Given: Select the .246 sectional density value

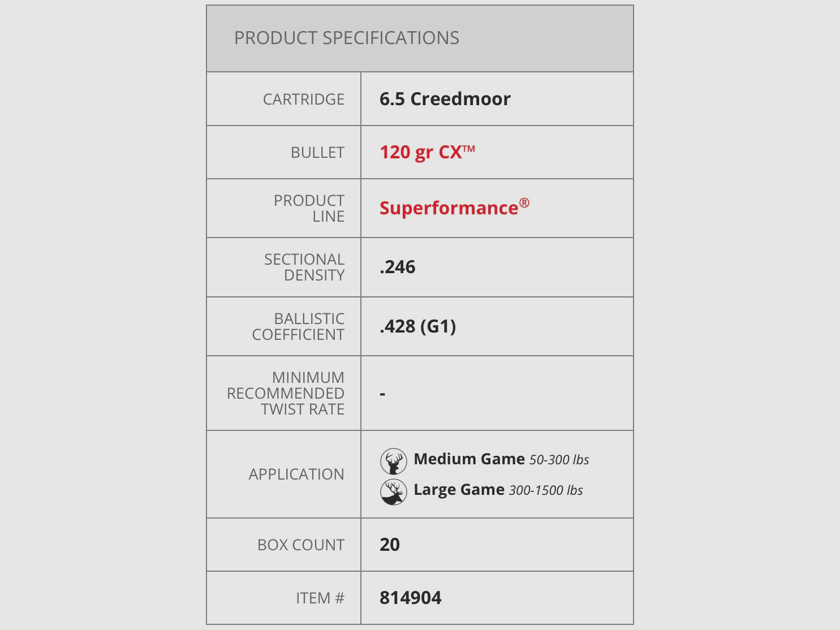Looking at the screenshot, I should pyautogui.click(x=397, y=267).
